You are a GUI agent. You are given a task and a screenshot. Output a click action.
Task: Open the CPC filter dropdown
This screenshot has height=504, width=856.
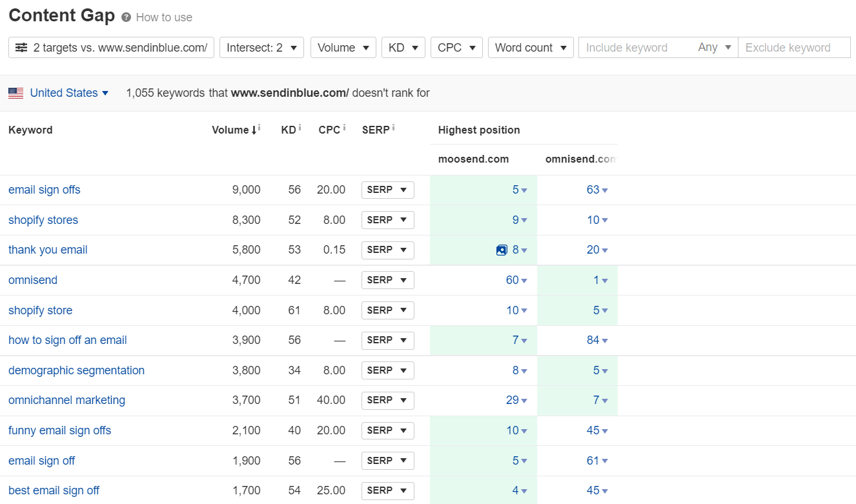456,48
